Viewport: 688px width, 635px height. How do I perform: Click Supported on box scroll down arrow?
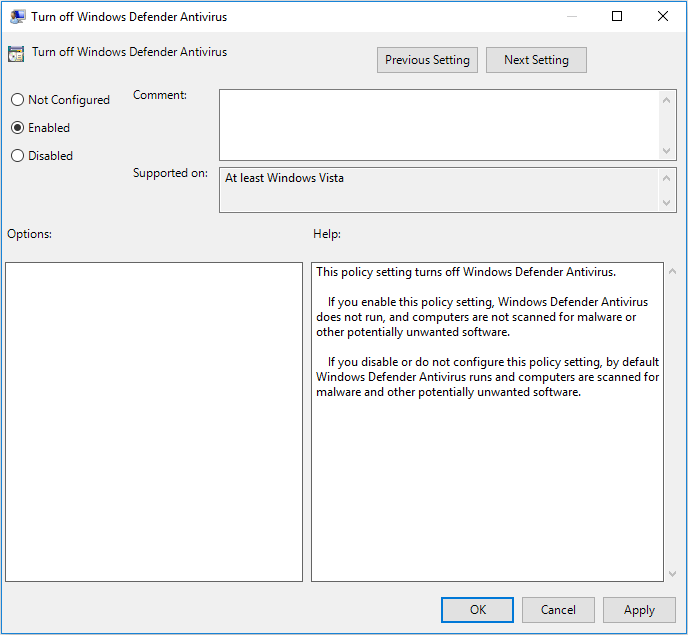pos(668,202)
